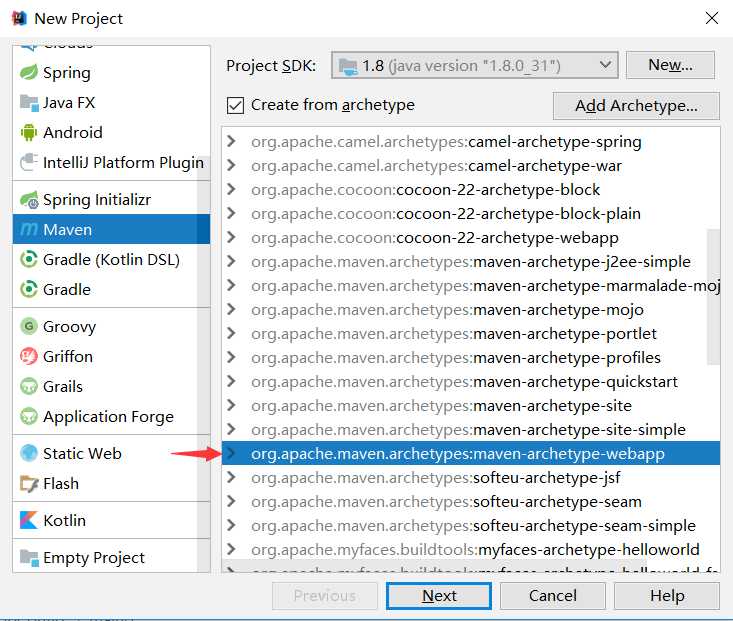Click the Help button

667,596
